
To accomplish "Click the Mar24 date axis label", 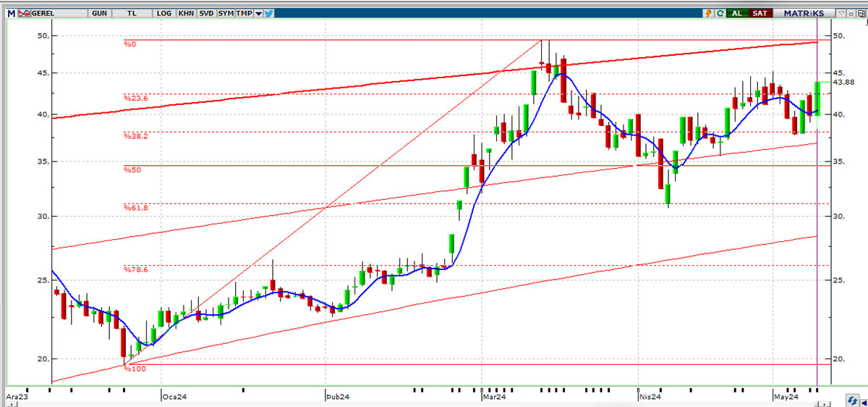I will pyautogui.click(x=493, y=397).
